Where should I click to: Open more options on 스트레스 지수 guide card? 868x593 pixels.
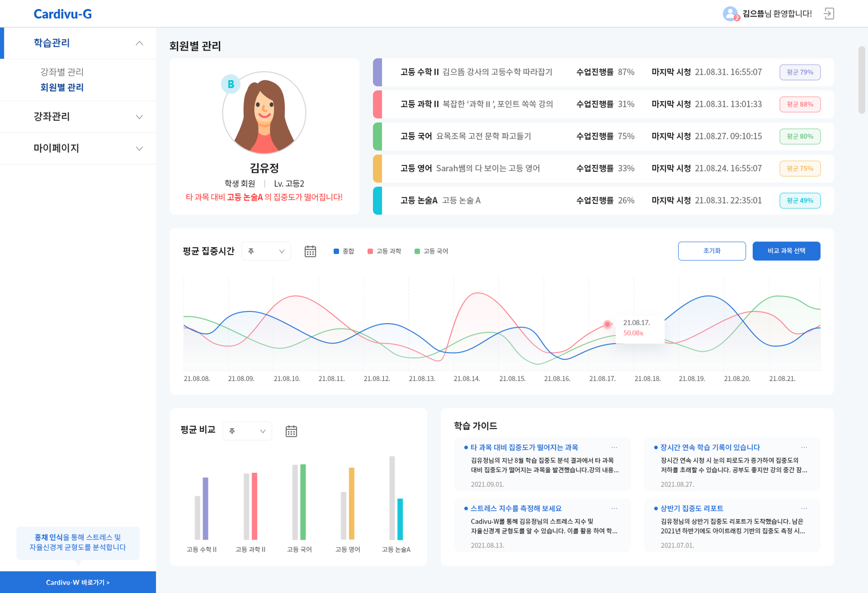tap(614, 509)
